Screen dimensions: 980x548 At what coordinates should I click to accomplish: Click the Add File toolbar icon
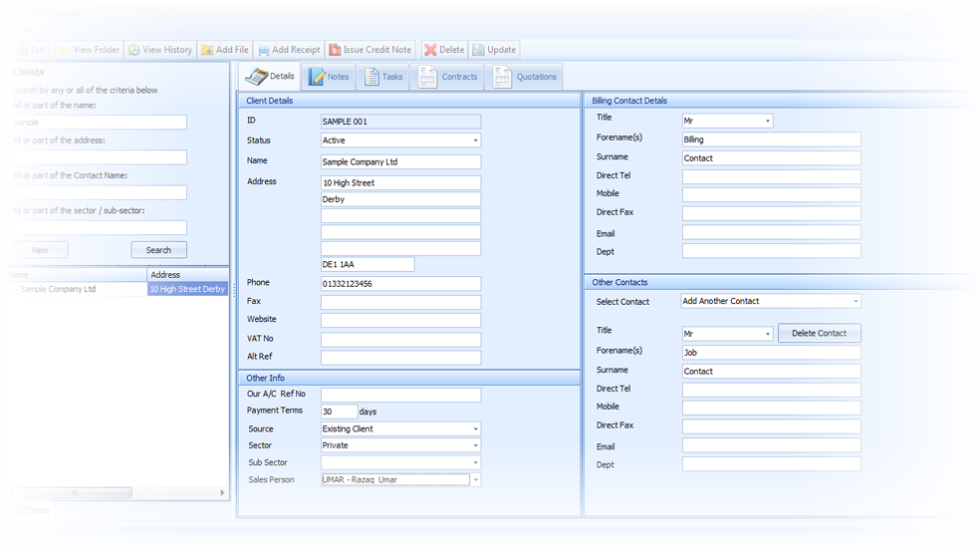coord(207,50)
